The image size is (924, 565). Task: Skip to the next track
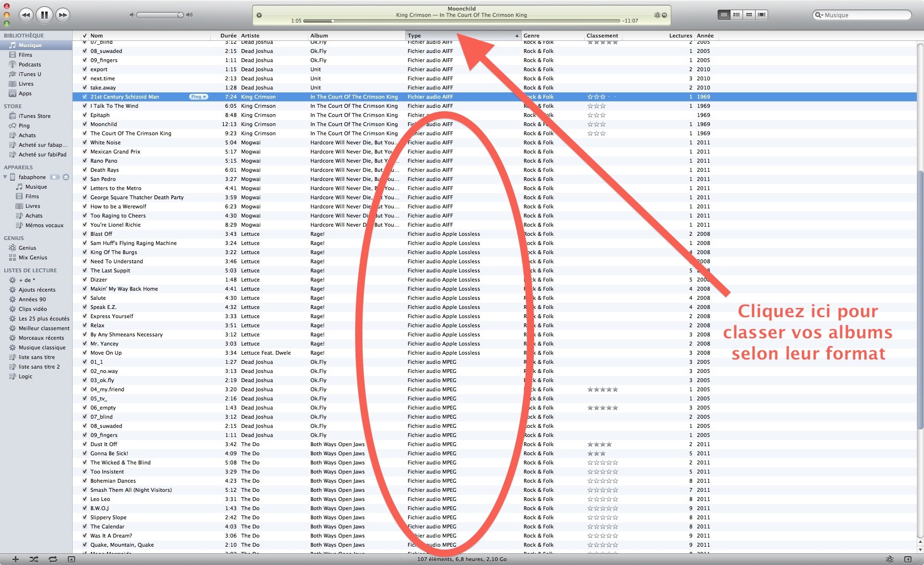pos(63,15)
